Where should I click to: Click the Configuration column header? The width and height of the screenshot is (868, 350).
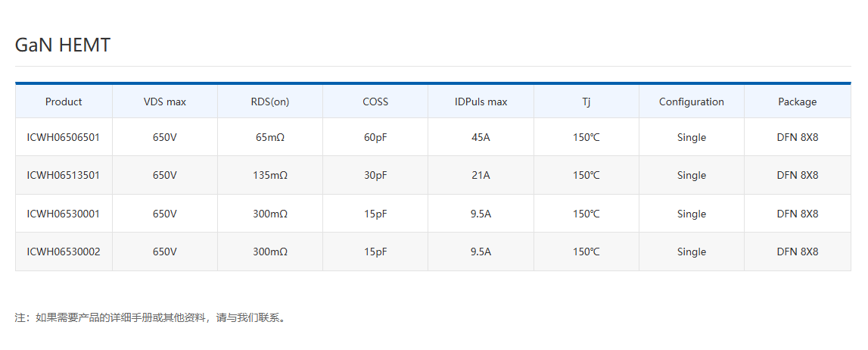(x=692, y=102)
